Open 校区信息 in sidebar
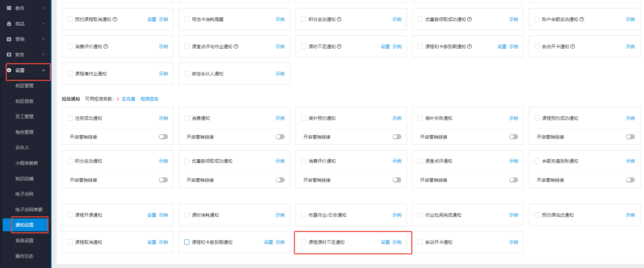 point(24,101)
